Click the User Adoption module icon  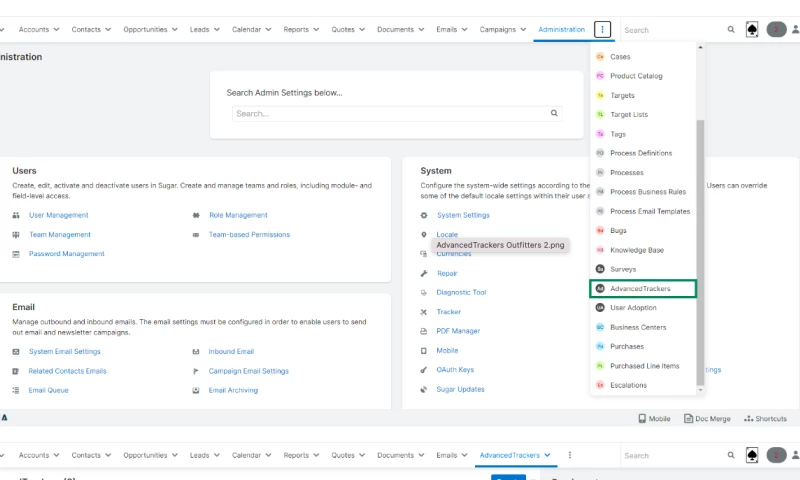point(600,308)
